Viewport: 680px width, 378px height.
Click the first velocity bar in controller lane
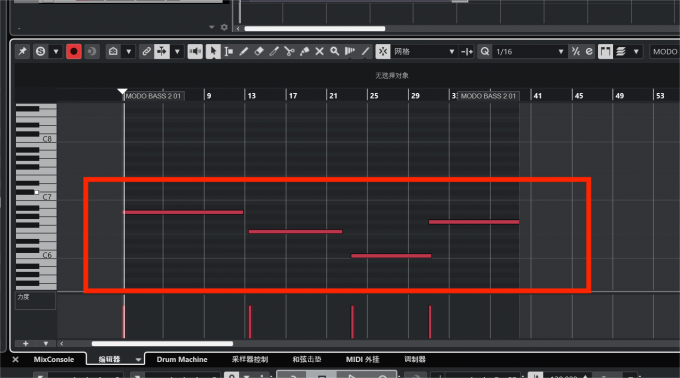[x=124, y=322]
